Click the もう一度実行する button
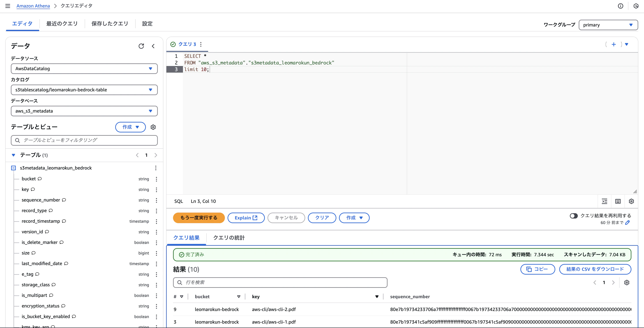644x328 pixels. [199, 218]
